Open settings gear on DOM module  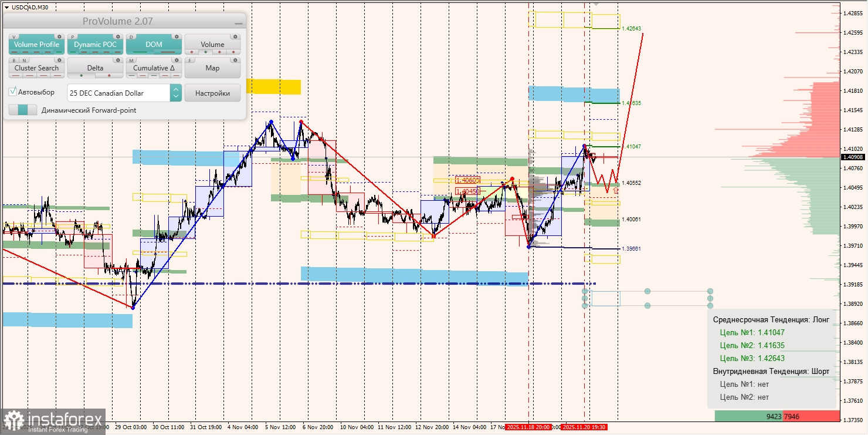click(x=177, y=36)
